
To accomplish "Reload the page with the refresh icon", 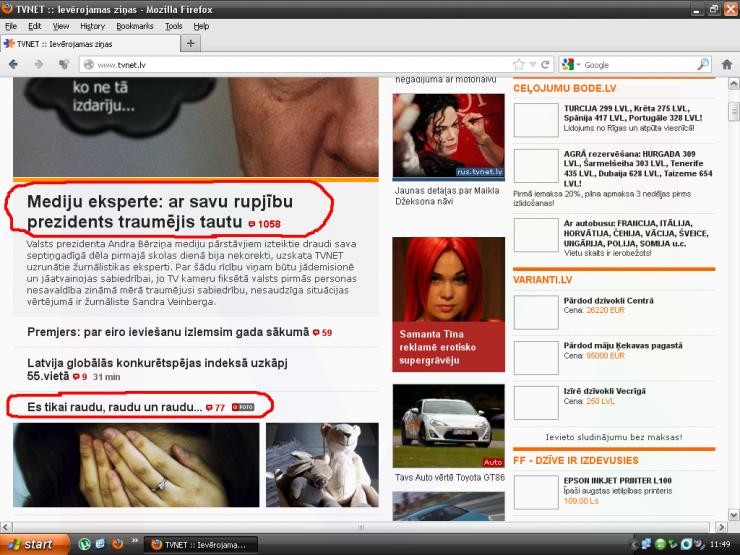I will point(545,65).
